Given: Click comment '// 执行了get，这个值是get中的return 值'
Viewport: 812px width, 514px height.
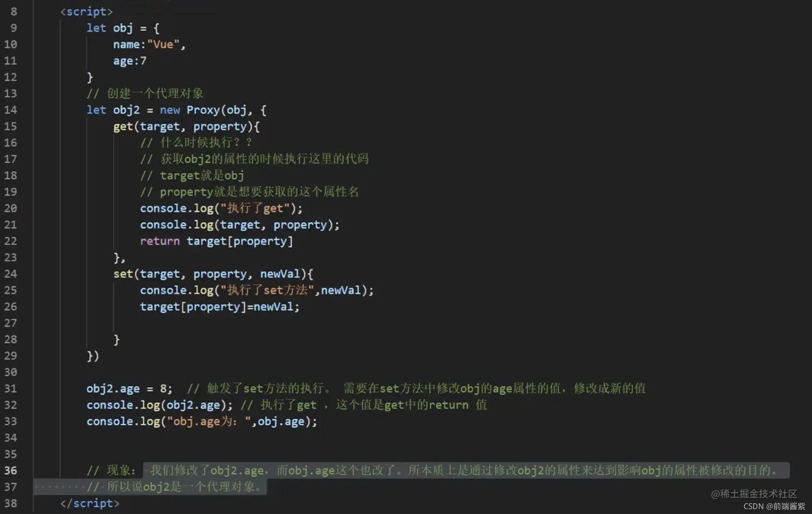Looking at the screenshot, I should pos(364,405).
